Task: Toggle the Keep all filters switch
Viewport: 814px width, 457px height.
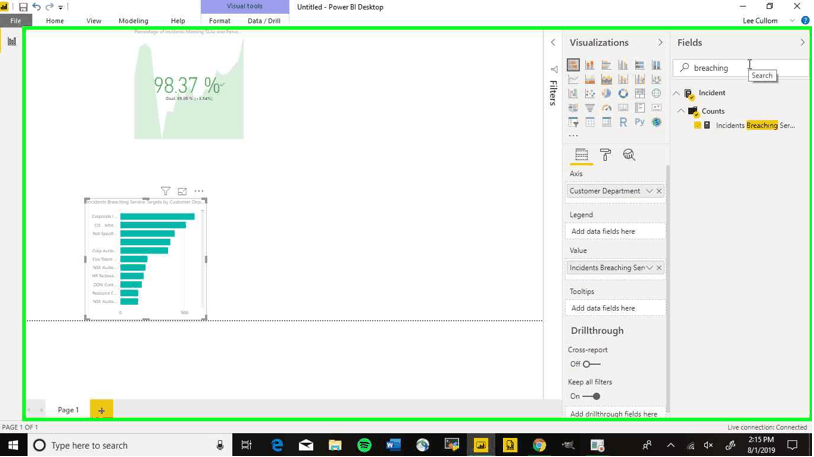Action: click(x=591, y=396)
